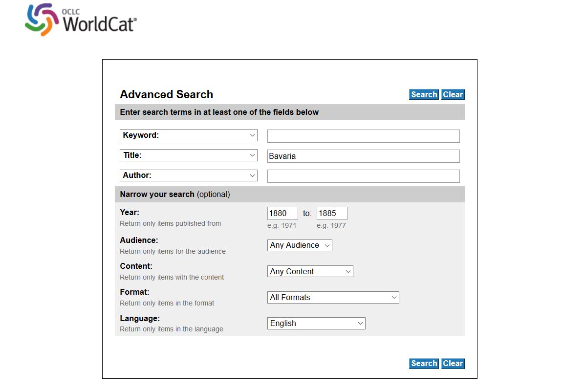Click the Narrow your search section header
Viewport: 564px width, 392px height.
289,194
